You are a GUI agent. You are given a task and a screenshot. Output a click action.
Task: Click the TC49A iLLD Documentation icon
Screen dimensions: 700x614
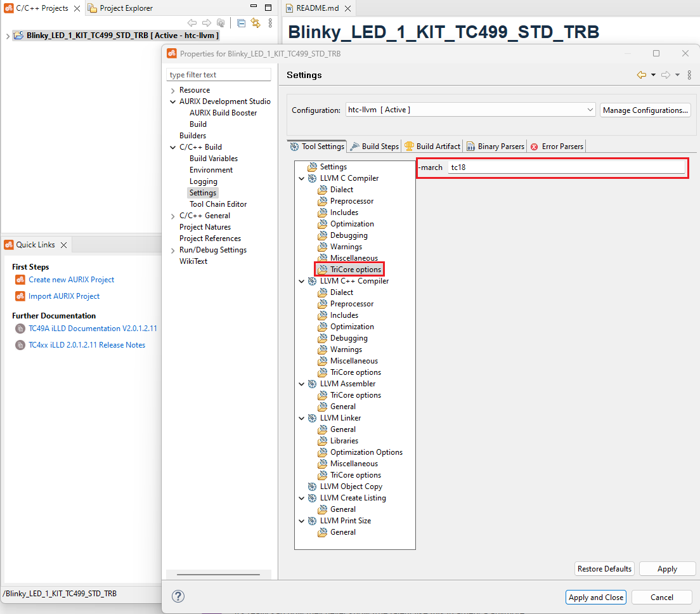[x=20, y=329]
